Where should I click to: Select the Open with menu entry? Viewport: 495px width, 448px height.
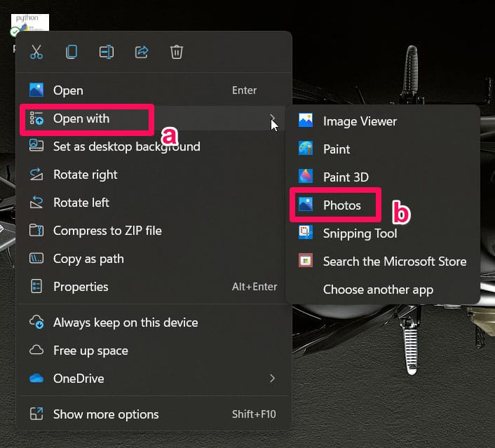pyautogui.click(x=154, y=118)
